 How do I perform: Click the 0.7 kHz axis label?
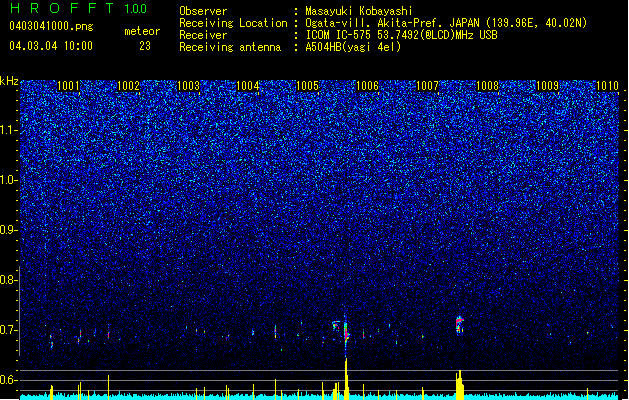pyautogui.click(x=9, y=330)
